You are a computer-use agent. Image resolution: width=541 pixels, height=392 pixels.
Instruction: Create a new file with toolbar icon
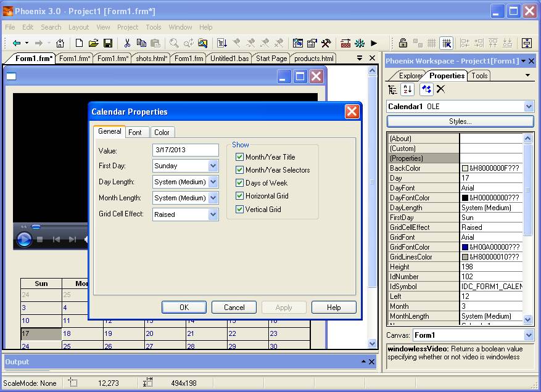(79, 43)
